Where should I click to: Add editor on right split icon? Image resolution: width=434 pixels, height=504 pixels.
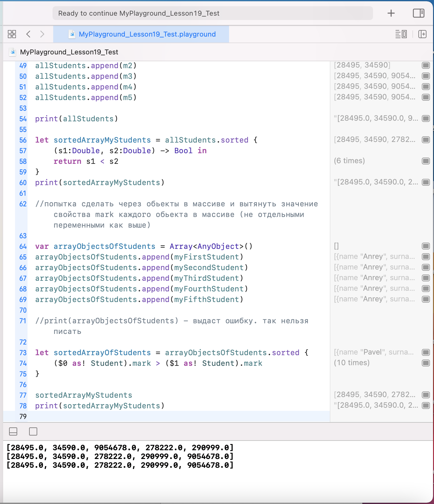(x=422, y=34)
